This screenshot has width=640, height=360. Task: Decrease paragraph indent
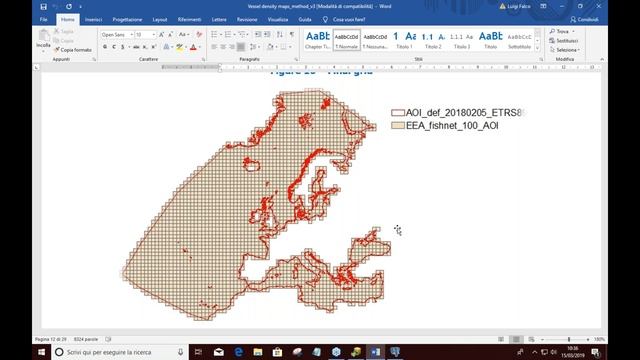pos(258,35)
